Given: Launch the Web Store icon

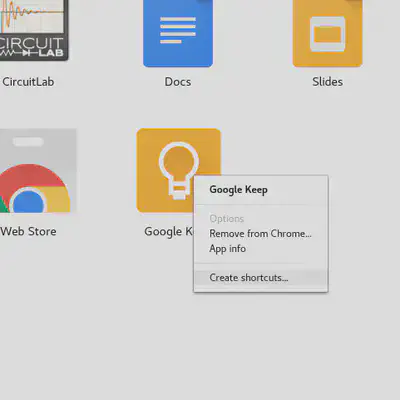Looking at the screenshot, I should (38, 171).
